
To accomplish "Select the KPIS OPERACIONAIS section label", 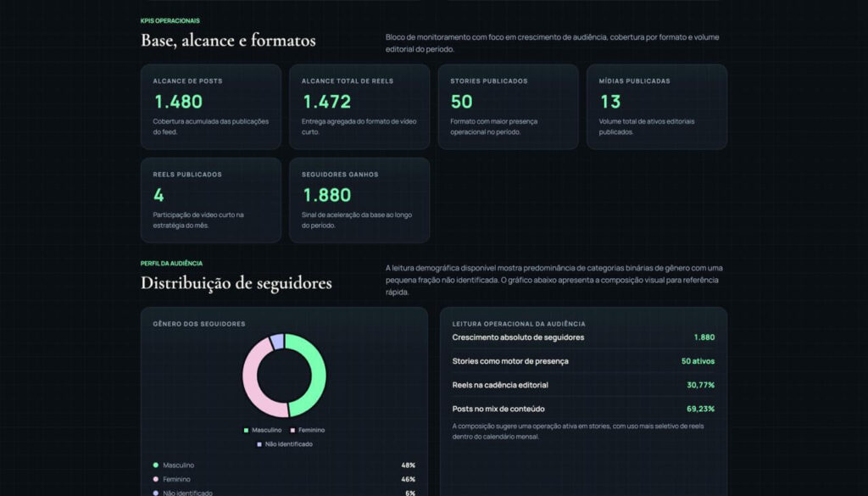I will (x=170, y=21).
